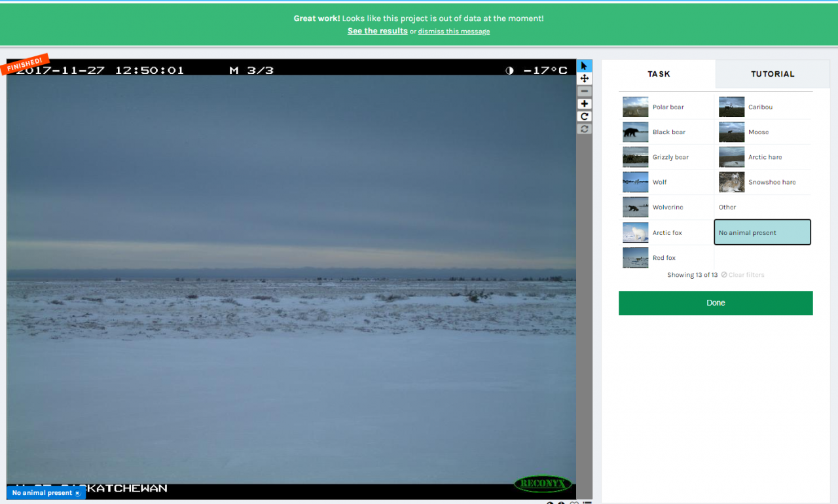Click the timestamp 2017-11-27 12:50:01
Image resolution: width=838 pixels, height=504 pixels.
(100, 70)
